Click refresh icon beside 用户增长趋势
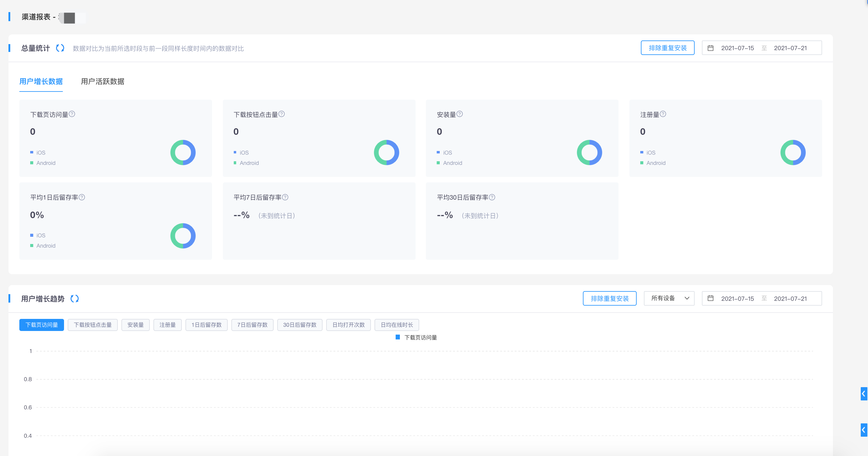This screenshot has width=868, height=456. 75,299
